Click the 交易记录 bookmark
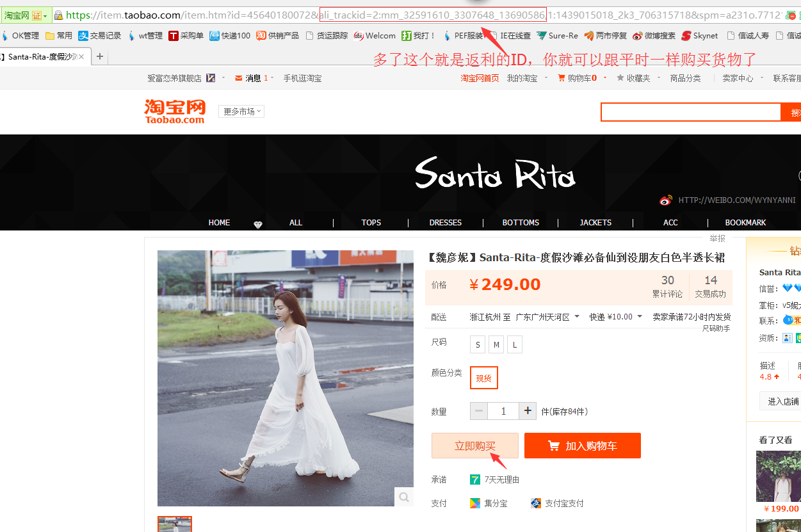 pos(100,36)
